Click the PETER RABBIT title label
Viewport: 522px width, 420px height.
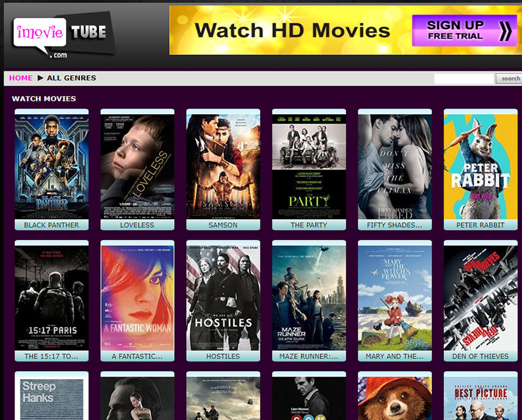click(480, 225)
